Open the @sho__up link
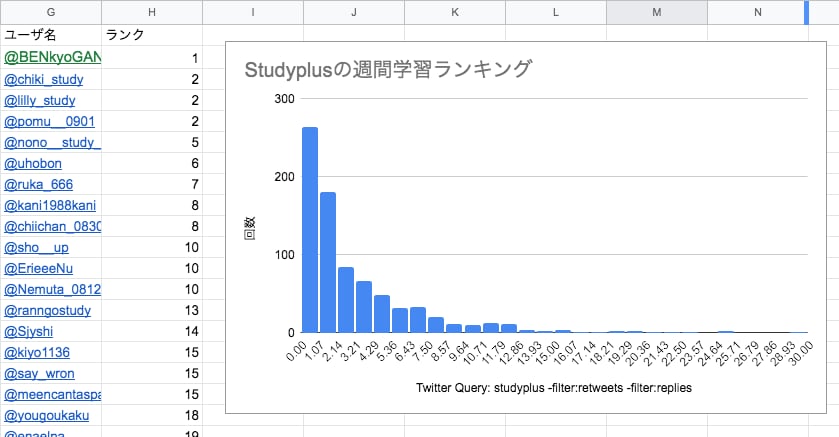This screenshot has height=437, width=839. [36, 247]
